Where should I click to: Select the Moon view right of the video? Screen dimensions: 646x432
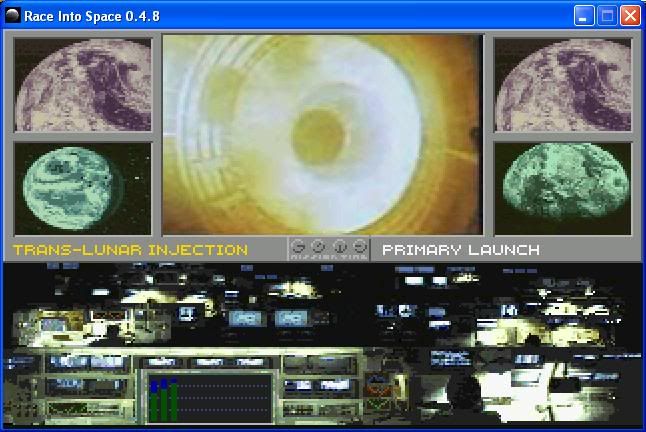coord(562,85)
